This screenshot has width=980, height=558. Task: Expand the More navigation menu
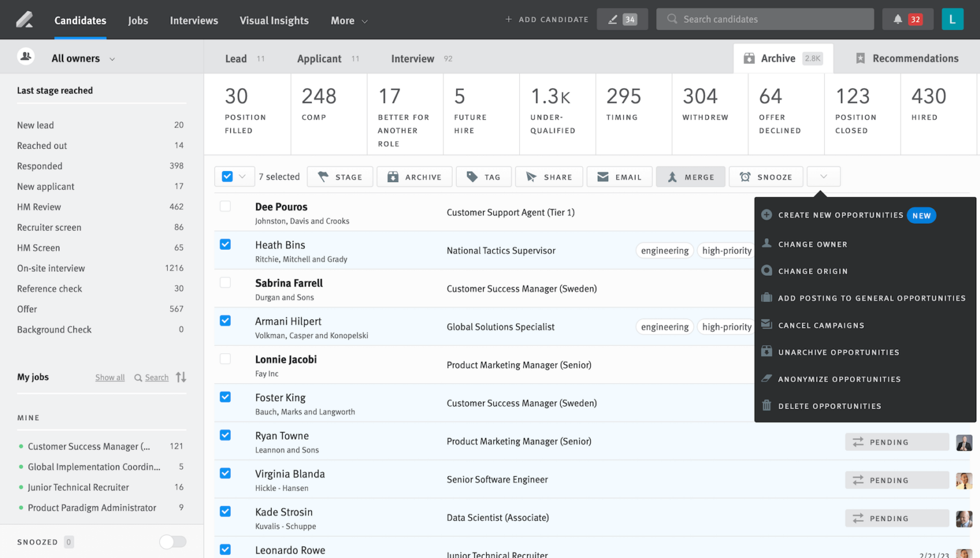[348, 20]
